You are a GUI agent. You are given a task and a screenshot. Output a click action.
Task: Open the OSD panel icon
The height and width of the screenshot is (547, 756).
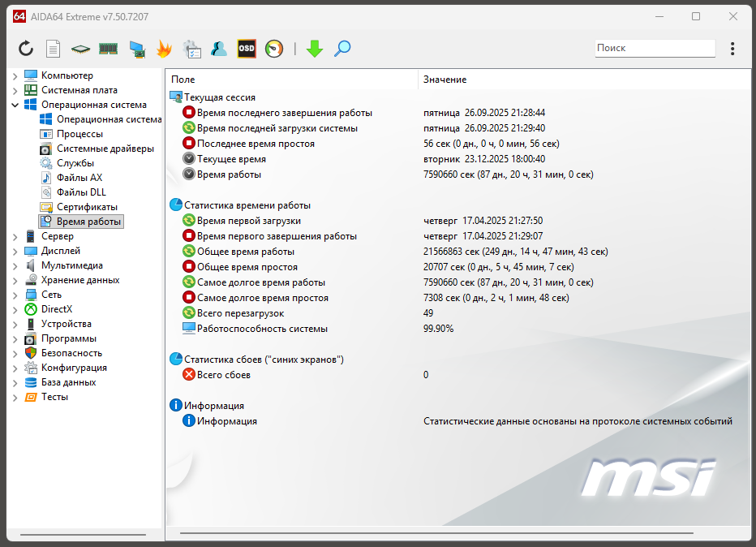(x=247, y=49)
